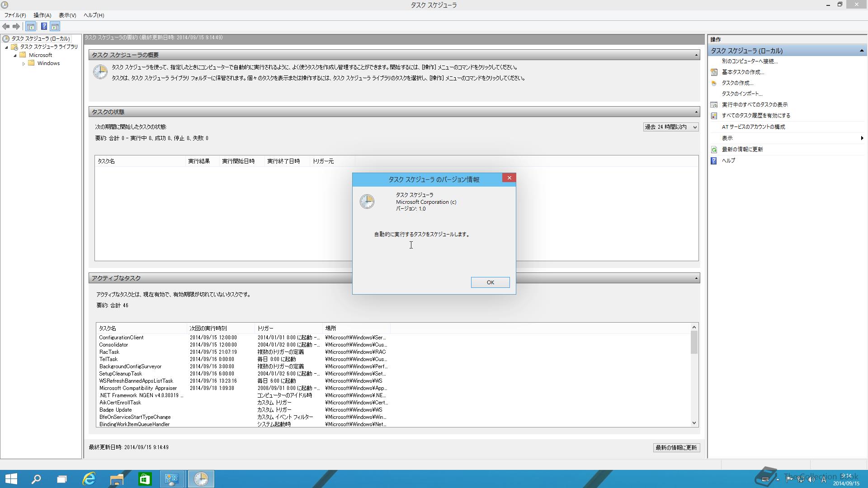Click 最新の情報に更新 in actions pane
The width and height of the screenshot is (868, 488).
[x=742, y=150]
